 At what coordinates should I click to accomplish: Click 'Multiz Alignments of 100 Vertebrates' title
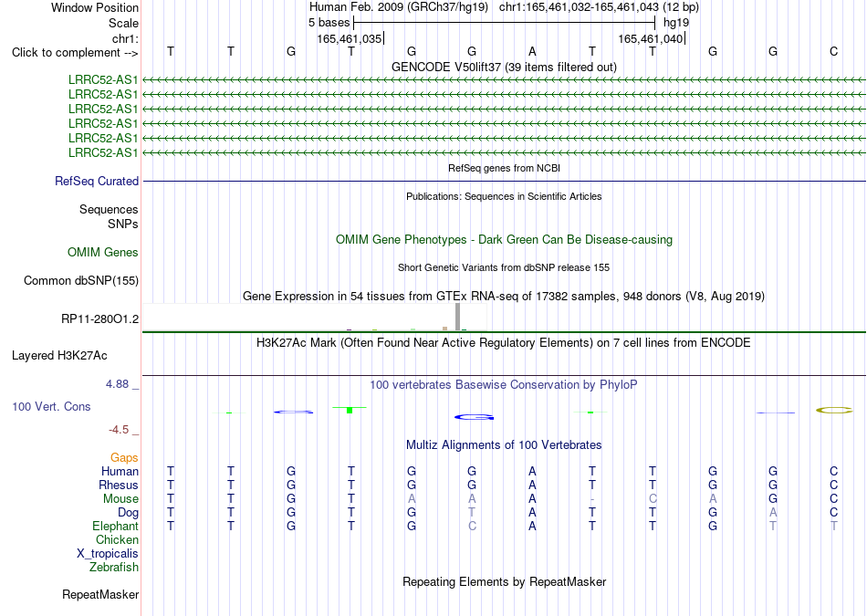[x=504, y=444]
